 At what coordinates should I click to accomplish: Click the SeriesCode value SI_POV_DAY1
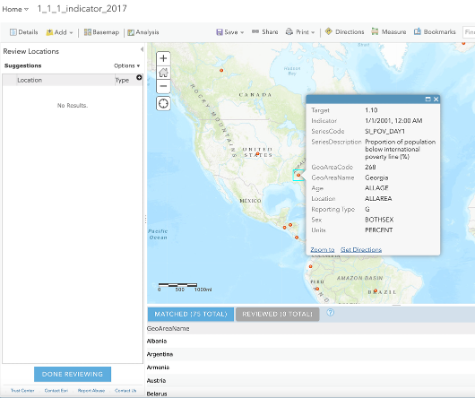385,131
